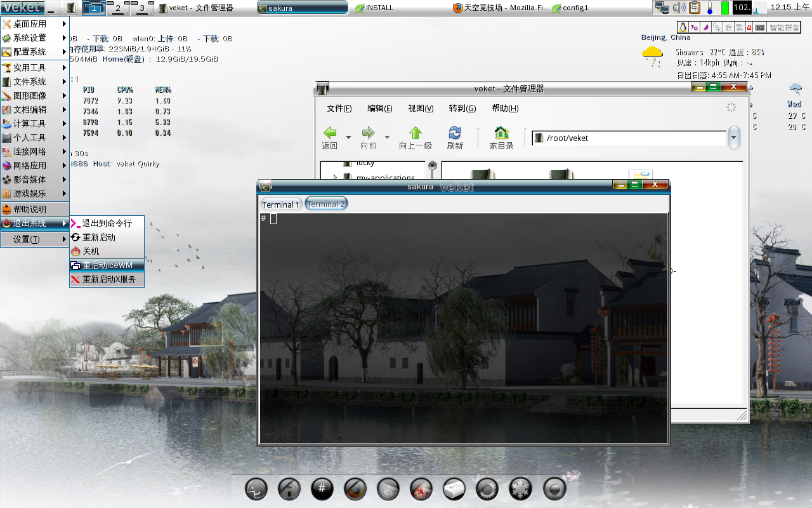
Task: Click the green battery tray indicator
Action: pos(724,8)
